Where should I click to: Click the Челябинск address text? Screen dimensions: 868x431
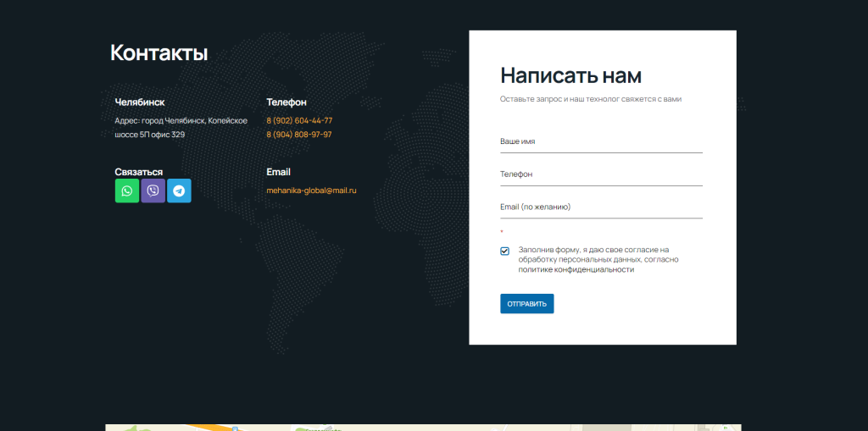point(181,127)
